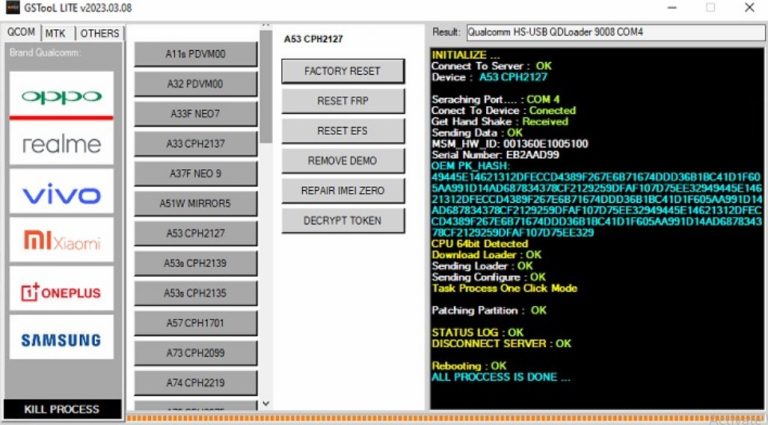Select the OPPO brand logo

(61, 95)
